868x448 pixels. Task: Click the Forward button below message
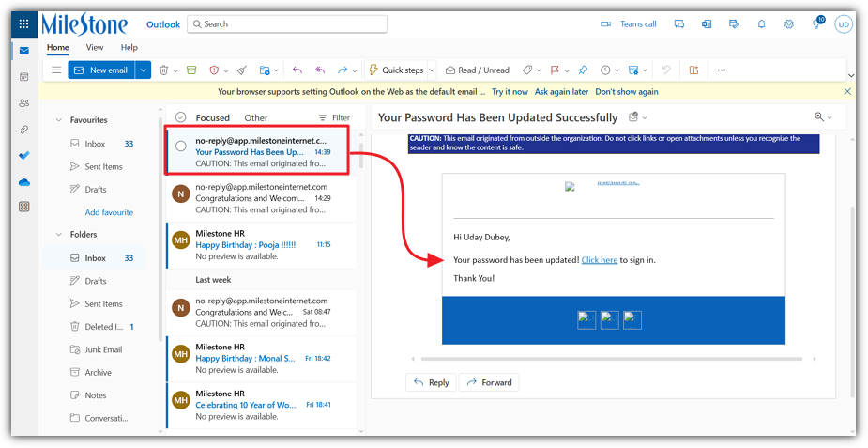489,382
